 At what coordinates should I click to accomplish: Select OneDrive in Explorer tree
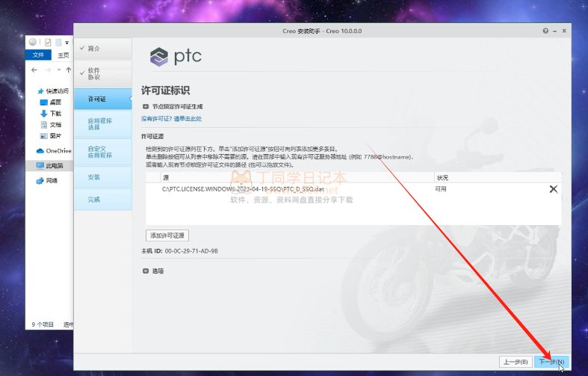click(54, 151)
